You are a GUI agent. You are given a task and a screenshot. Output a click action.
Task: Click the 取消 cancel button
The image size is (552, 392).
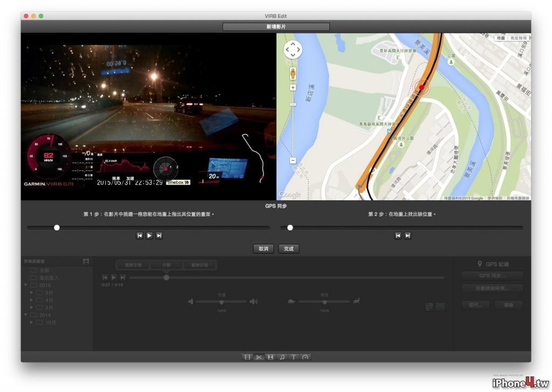point(263,249)
